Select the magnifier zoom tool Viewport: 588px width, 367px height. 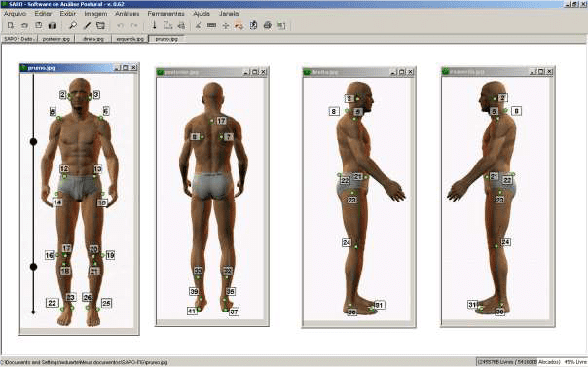(73, 26)
